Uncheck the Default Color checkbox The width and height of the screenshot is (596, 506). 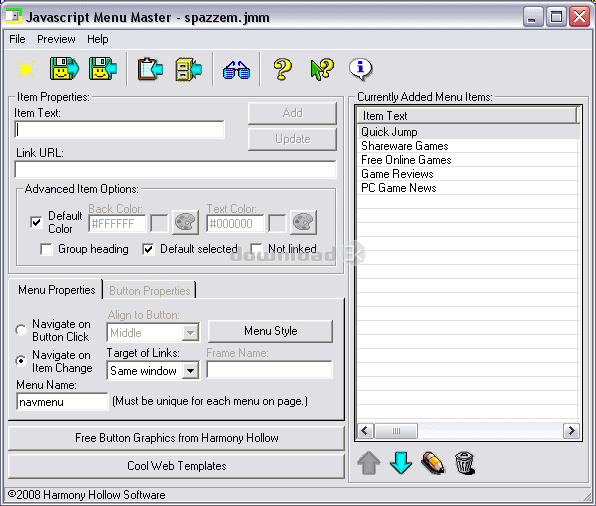pos(36,222)
